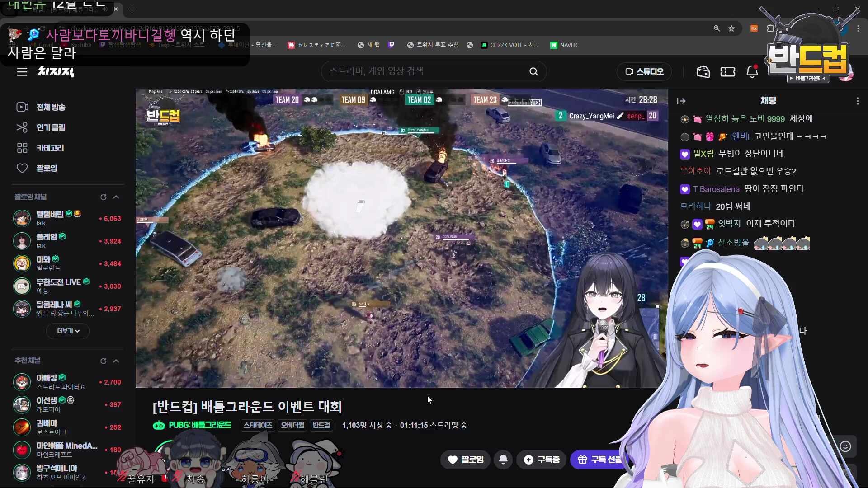Viewport: 868px width, 488px height.
Task: Open the chat options three-dot menu
Action: pos(858,101)
